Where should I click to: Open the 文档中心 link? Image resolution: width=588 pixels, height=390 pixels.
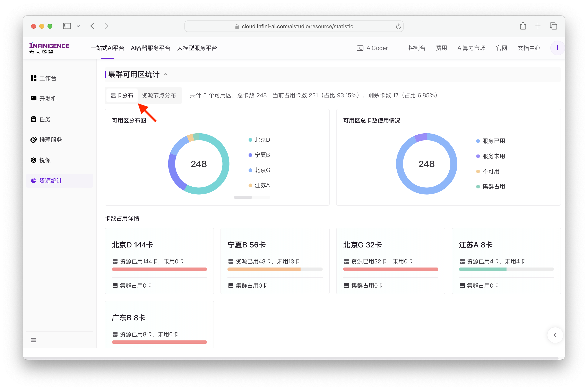[529, 48]
